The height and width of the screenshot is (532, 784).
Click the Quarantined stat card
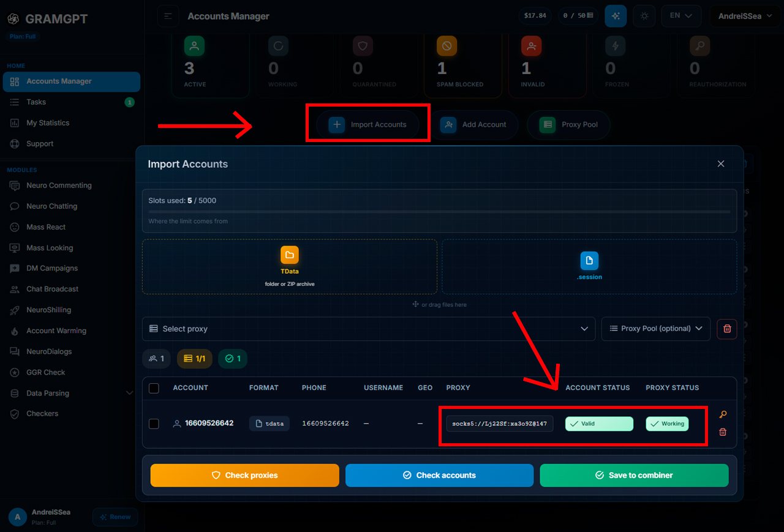tap(380, 64)
